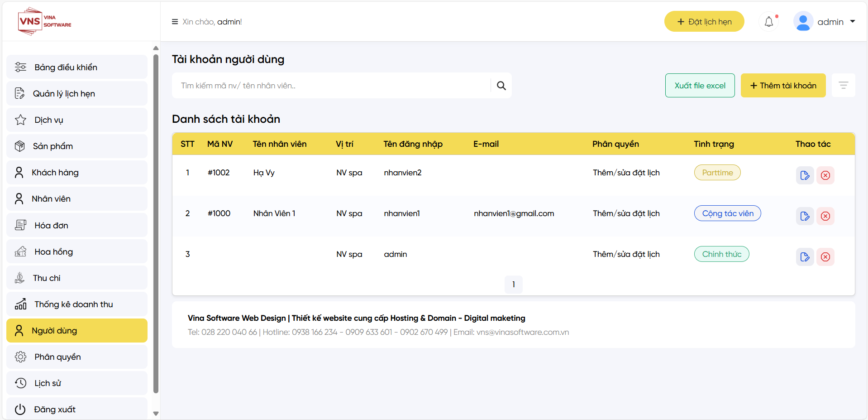Click the Thu chi money icon
868x420 pixels.
tap(19, 278)
